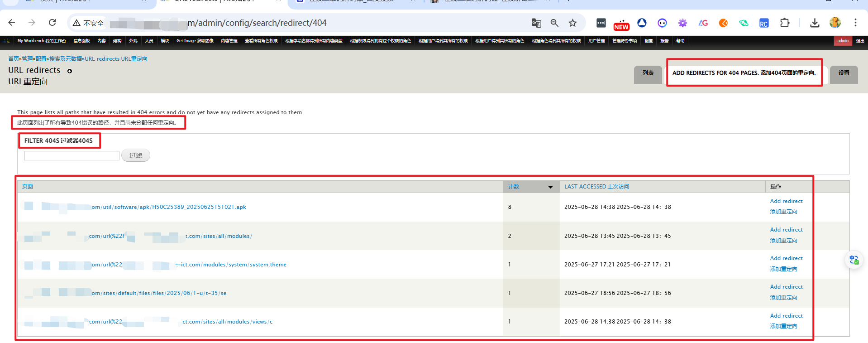
Task: Open 外观 admin menu
Action: coord(133,41)
